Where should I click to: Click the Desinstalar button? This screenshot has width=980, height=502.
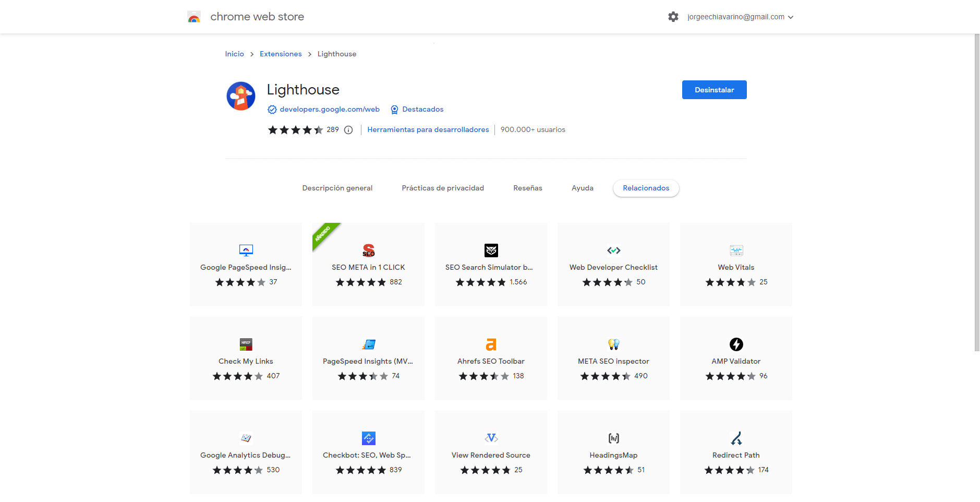click(715, 90)
